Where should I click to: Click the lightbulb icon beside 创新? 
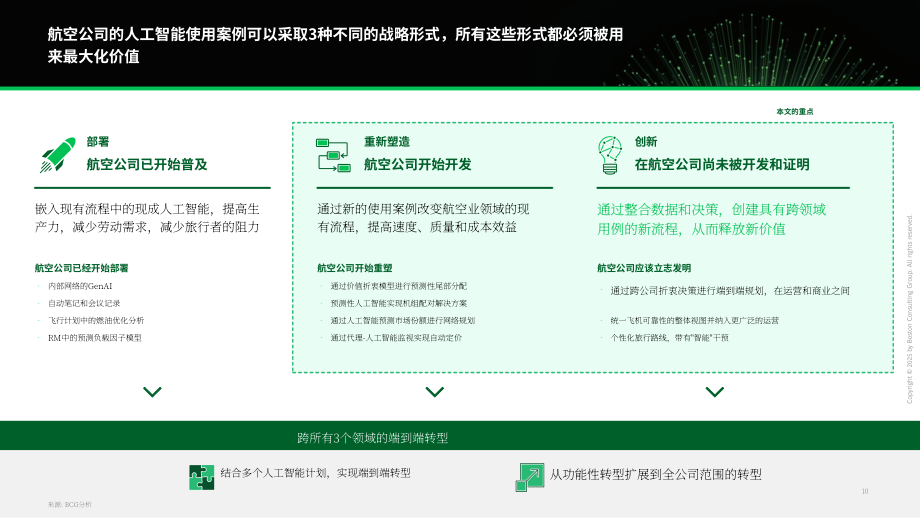610,155
